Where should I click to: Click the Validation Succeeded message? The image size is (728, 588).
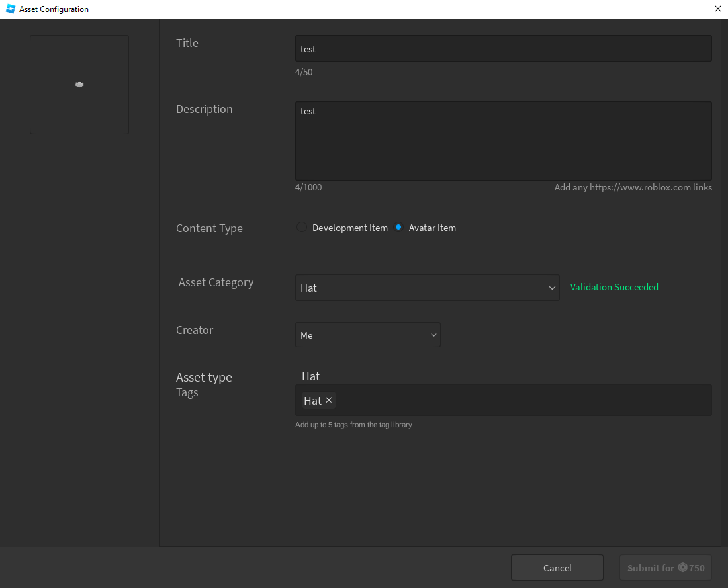click(614, 287)
